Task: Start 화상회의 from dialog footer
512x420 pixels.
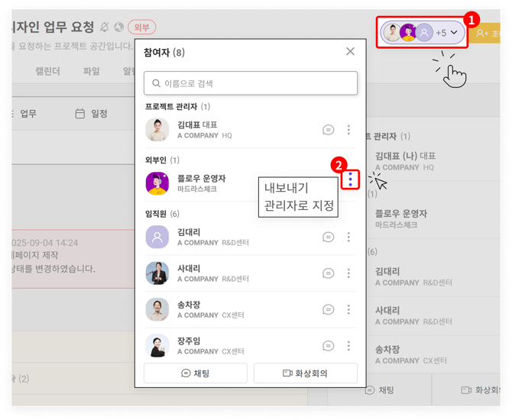Action: pos(306,373)
